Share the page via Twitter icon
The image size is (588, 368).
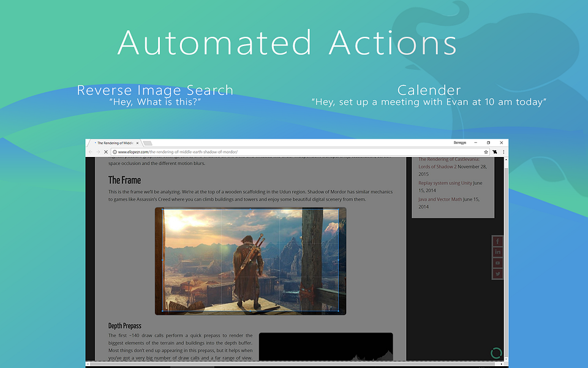point(497,274)
